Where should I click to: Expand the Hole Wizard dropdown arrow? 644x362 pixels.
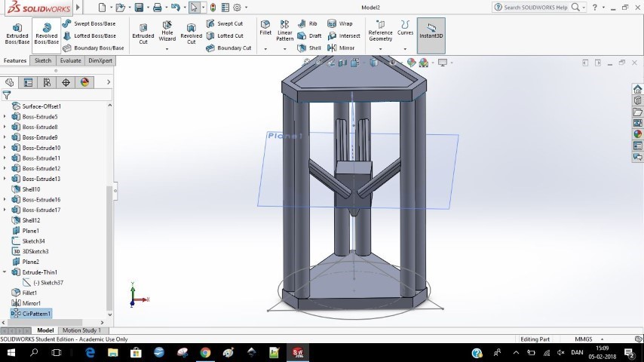point(167,49)
